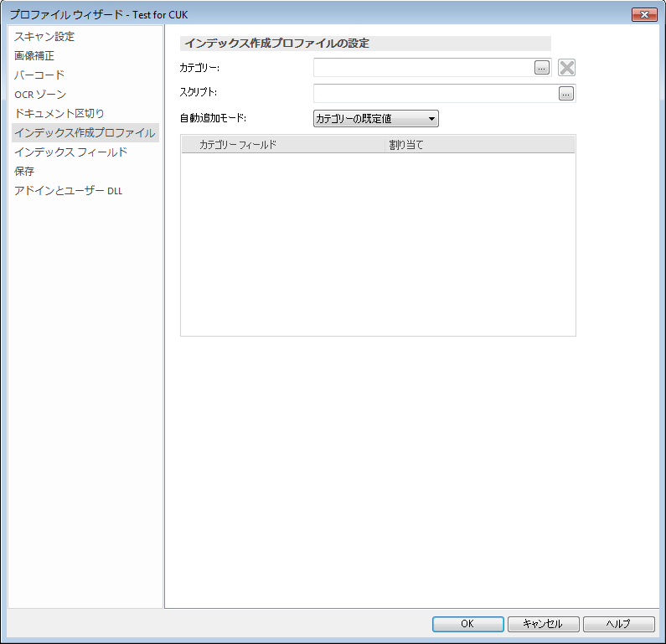
Task: Open the スキャン設定 page
Action: coord(44,37)
